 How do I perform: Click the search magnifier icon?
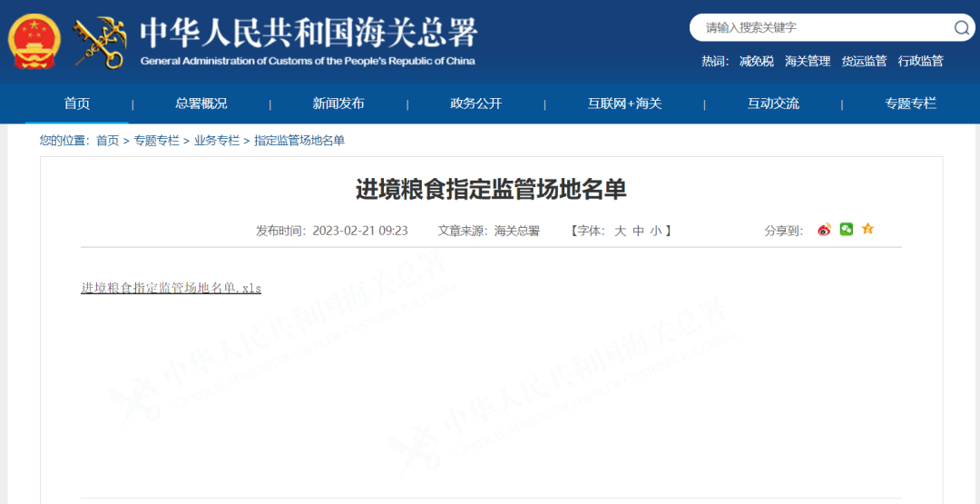pyautogui.click(x=962, y=28)
